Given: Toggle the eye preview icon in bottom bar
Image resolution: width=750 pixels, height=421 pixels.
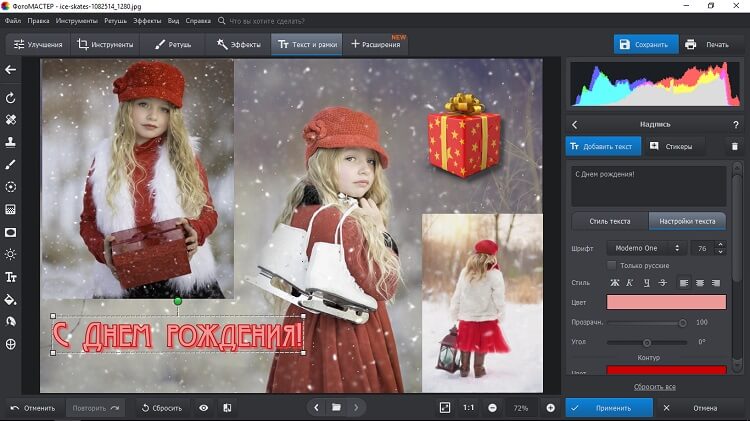Looking at the screenshot, I should click(203, 408).
